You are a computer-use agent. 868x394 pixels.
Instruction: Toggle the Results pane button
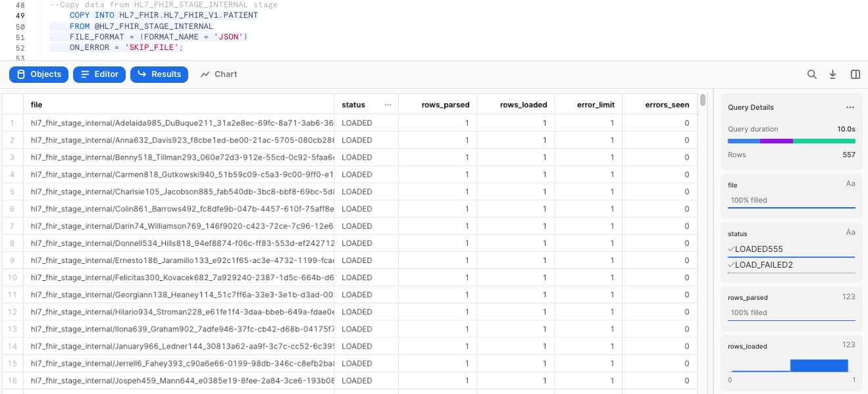[159, 74]
